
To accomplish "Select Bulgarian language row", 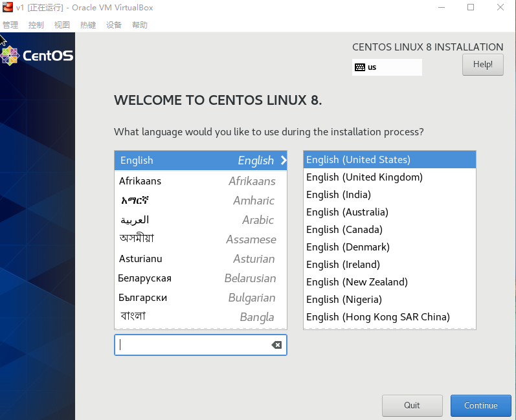I will point(201,297).
